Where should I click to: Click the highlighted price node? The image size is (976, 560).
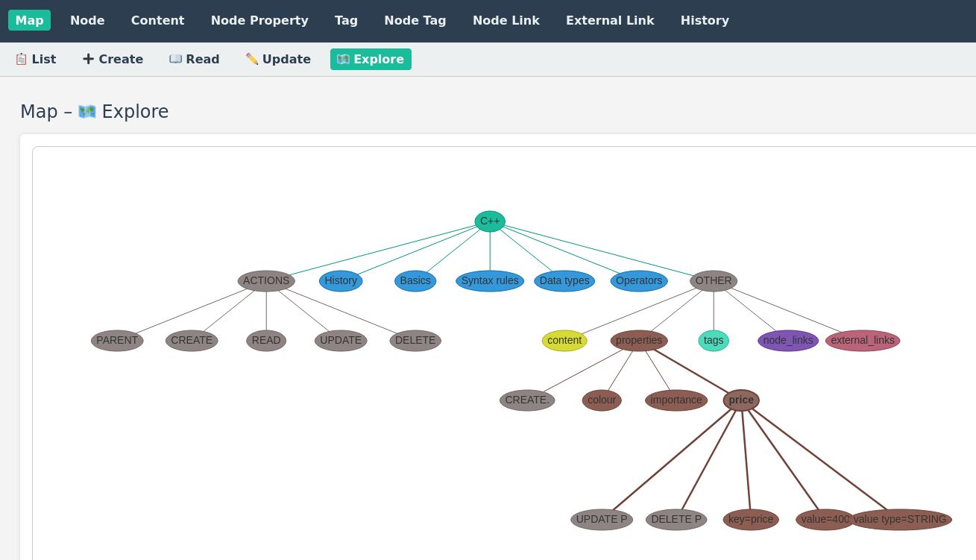click(741, 400)
